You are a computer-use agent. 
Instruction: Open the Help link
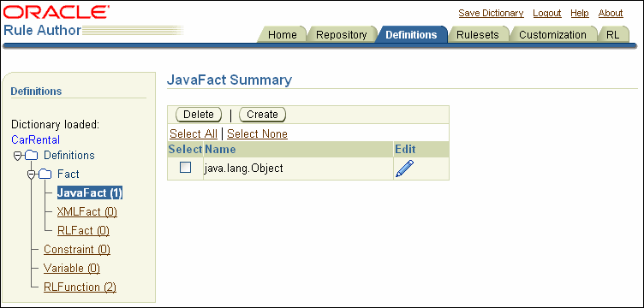click(x=580, y=13)
